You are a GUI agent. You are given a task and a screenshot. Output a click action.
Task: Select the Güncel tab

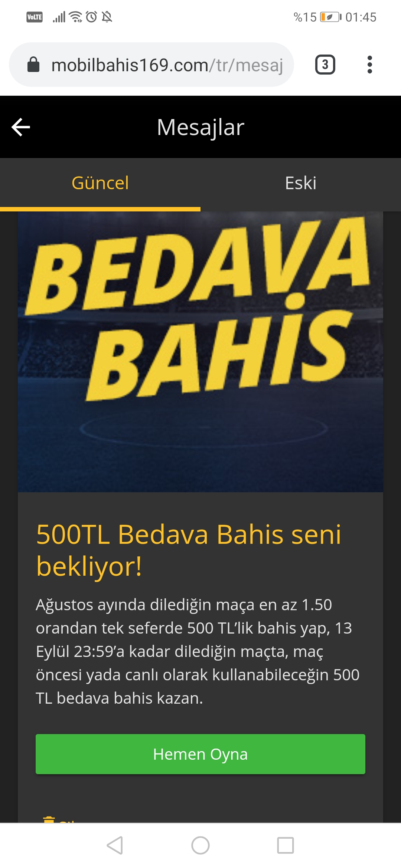click(x=100, y=183)
